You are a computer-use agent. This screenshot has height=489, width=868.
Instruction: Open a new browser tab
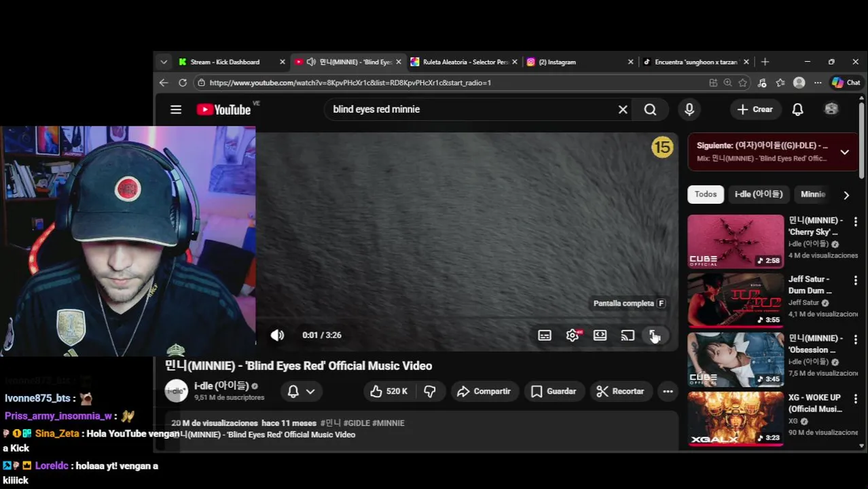click(765, 62)
